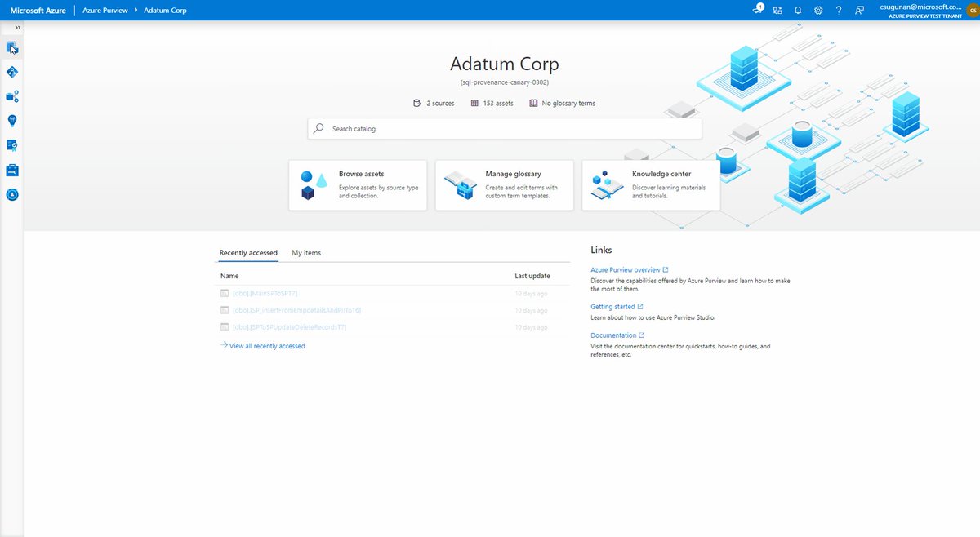Switch to the My items tab
This screenshot has height=537, width=980.
(306, 253)
